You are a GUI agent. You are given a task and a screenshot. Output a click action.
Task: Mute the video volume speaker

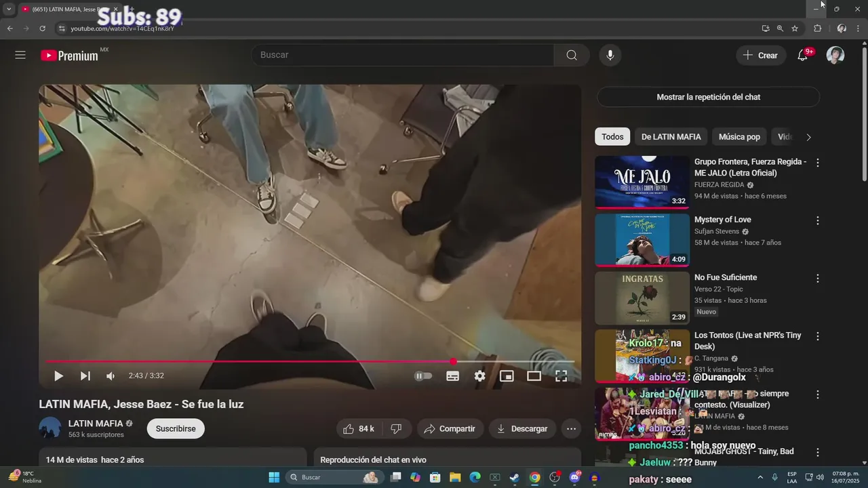[x=111, y=375]
